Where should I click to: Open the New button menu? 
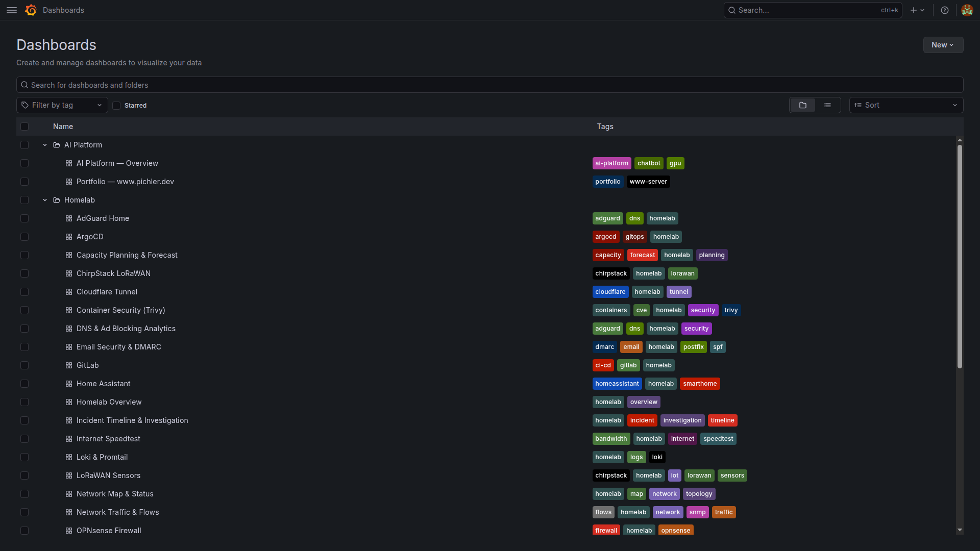[942, 45]
